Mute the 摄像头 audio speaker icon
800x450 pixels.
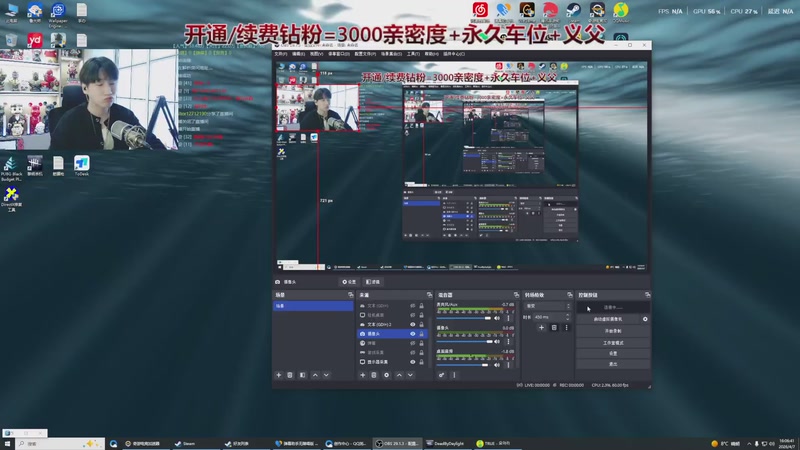[x=497, y=341]
